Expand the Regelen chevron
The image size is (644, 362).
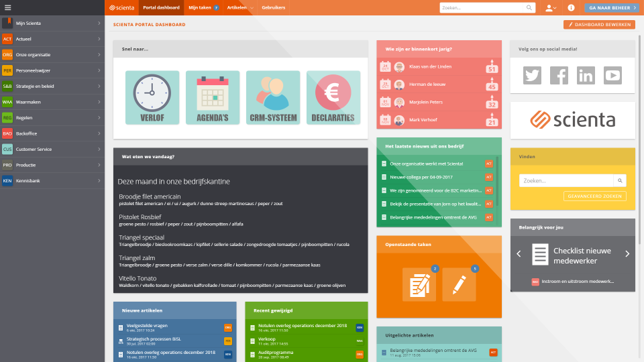(x=99, y=118)
